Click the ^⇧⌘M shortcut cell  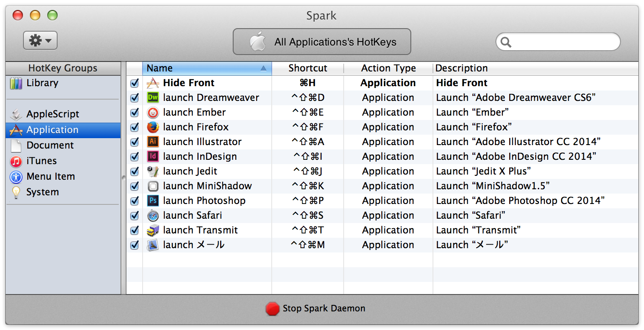(308, 245)
